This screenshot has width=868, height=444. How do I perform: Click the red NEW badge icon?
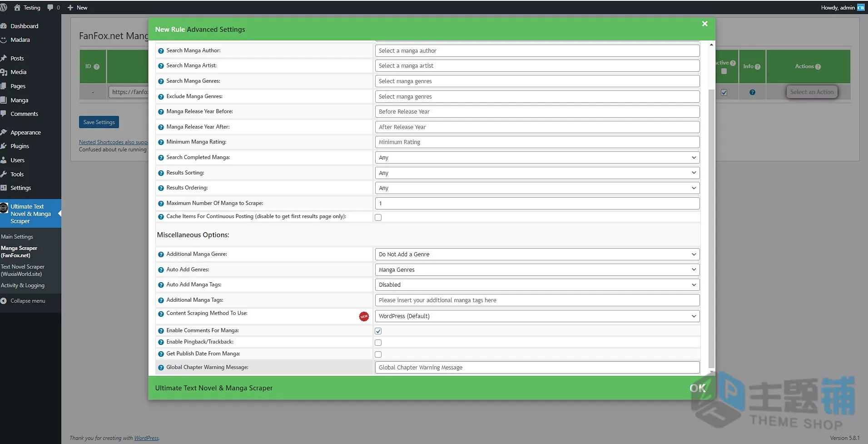[364, 316]
